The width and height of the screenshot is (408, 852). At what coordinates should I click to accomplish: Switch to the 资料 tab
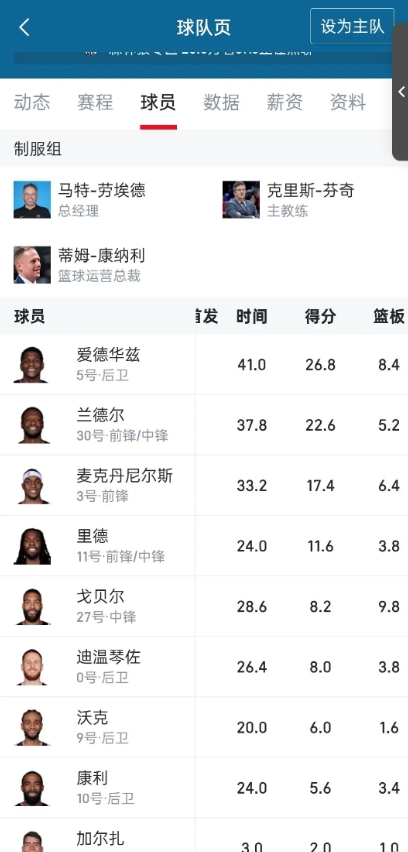point(348,102)
